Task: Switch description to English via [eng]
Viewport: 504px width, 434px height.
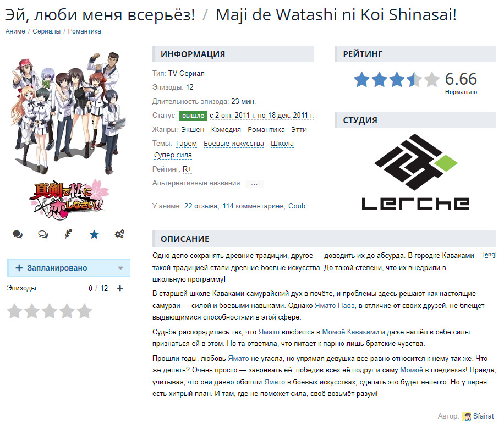Action: (490, 255)
